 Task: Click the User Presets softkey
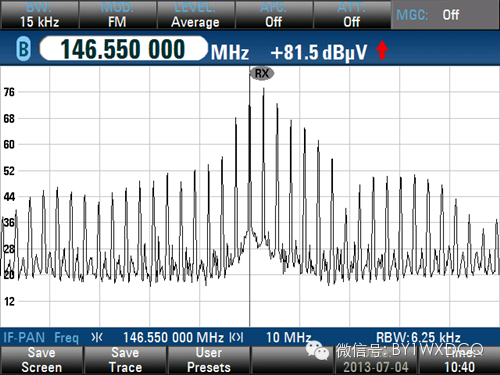coord(209,360)
